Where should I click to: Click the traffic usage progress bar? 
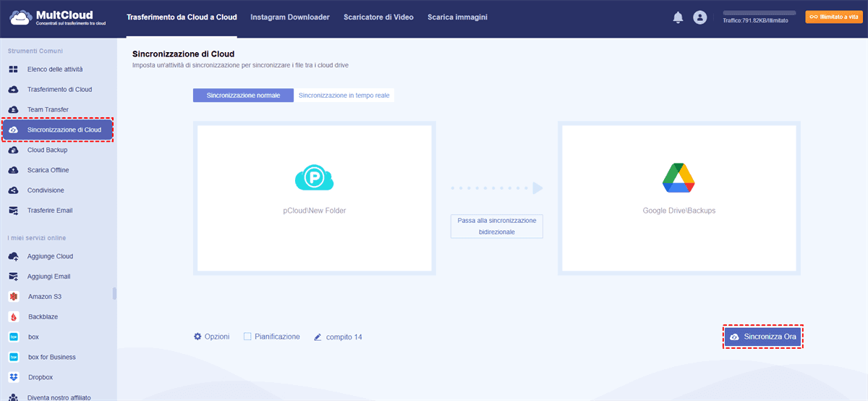759,13
